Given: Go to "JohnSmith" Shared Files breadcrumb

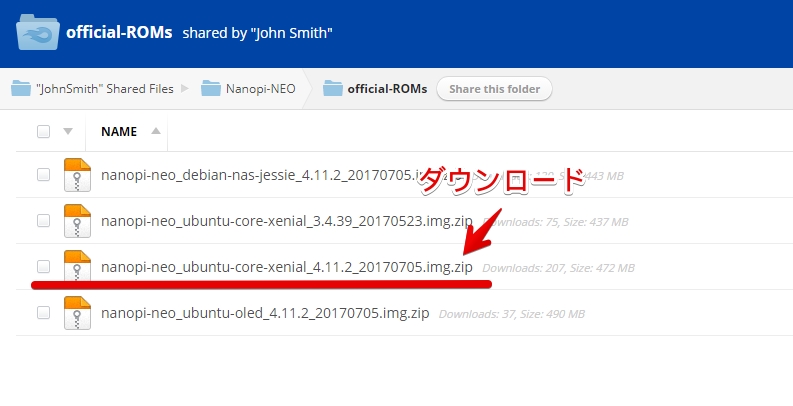Looking at the screenshot, I should (x=105, y=88).
